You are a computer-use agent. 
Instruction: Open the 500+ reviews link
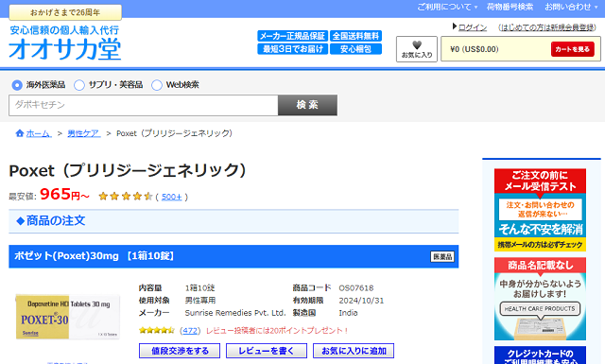[x=172, y=197]
